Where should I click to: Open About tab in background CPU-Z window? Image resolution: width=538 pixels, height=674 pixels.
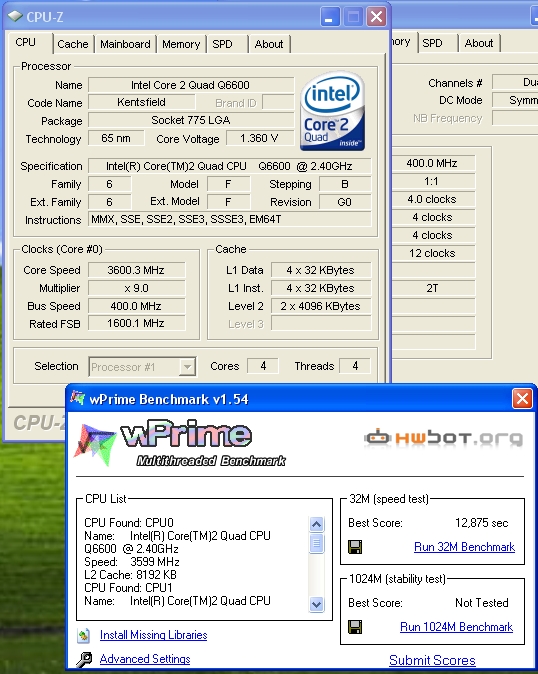[x=479, y=43]
